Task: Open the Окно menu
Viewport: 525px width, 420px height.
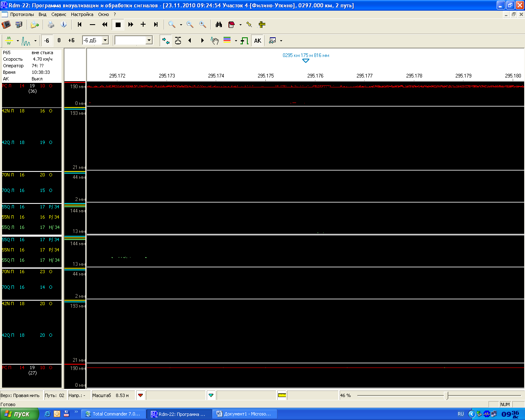Action: coord(103,14)
